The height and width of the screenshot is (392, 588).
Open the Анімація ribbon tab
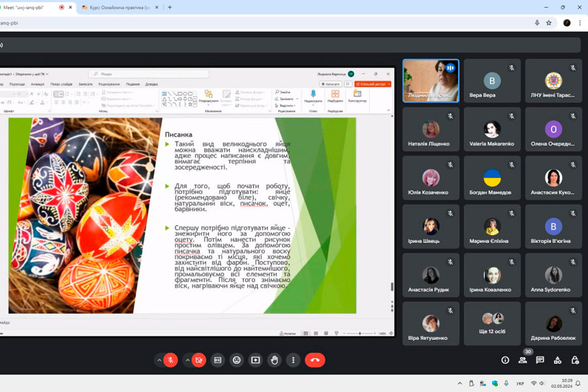[37, 84]
